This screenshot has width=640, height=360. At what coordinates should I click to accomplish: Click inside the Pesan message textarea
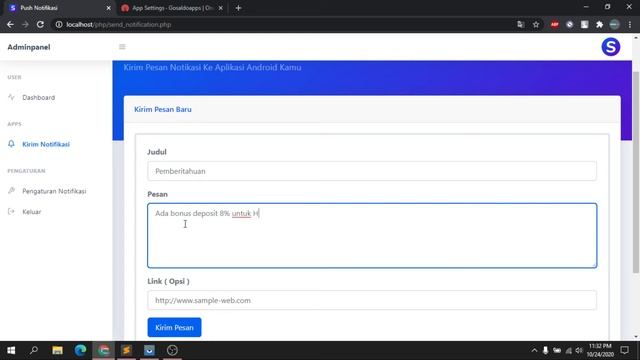point(372,236)
